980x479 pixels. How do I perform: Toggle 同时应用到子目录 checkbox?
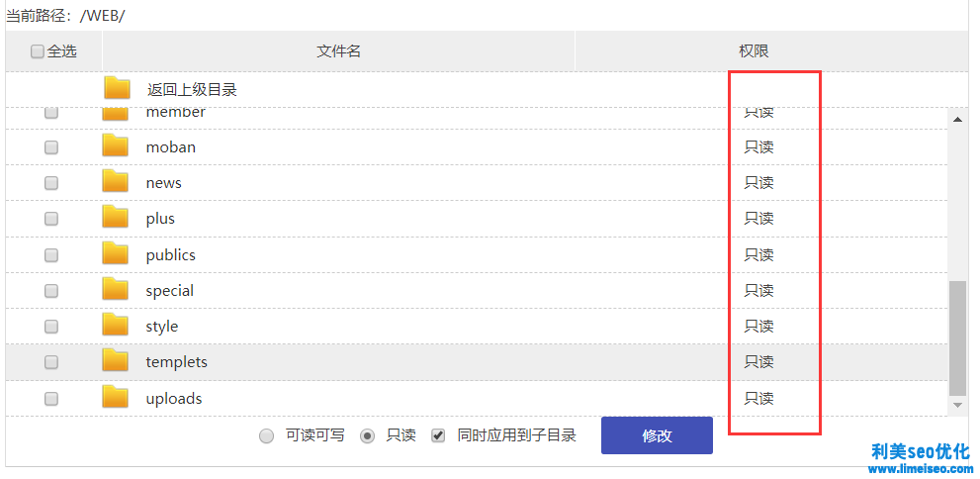click(438, 435)
